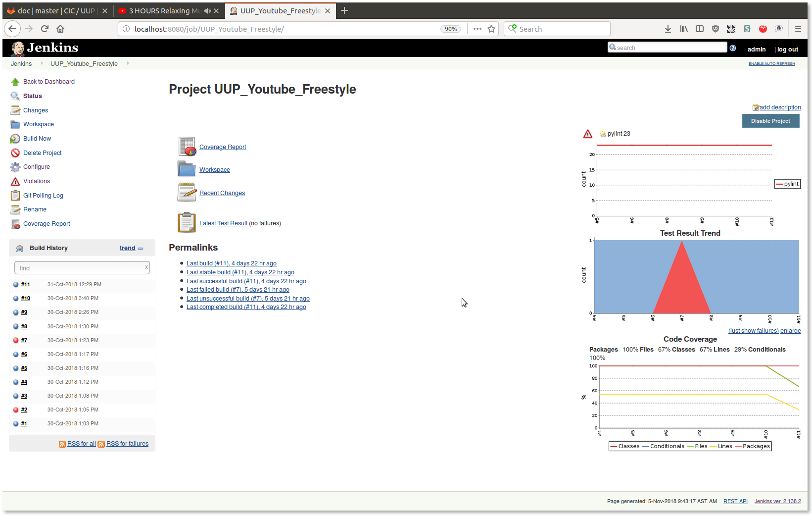Click the add description link
Screen dimensions: 812x515
point(780,107)
